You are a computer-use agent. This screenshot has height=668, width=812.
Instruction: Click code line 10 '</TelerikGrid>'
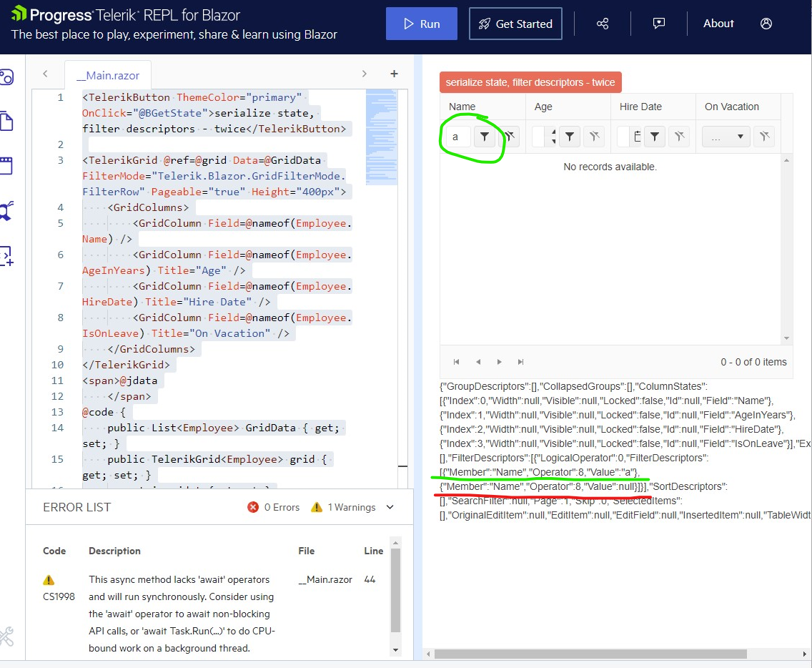click(x=126, y=365)
